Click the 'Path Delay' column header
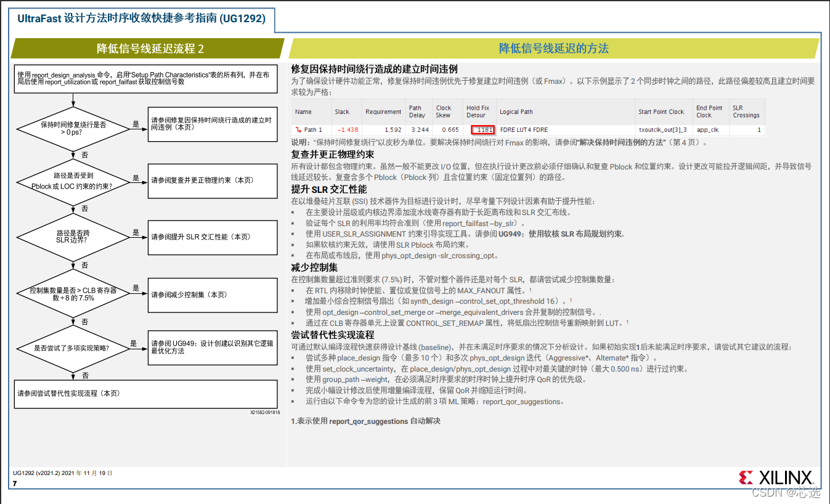This screenshot has height=504, width=830. 417,112
